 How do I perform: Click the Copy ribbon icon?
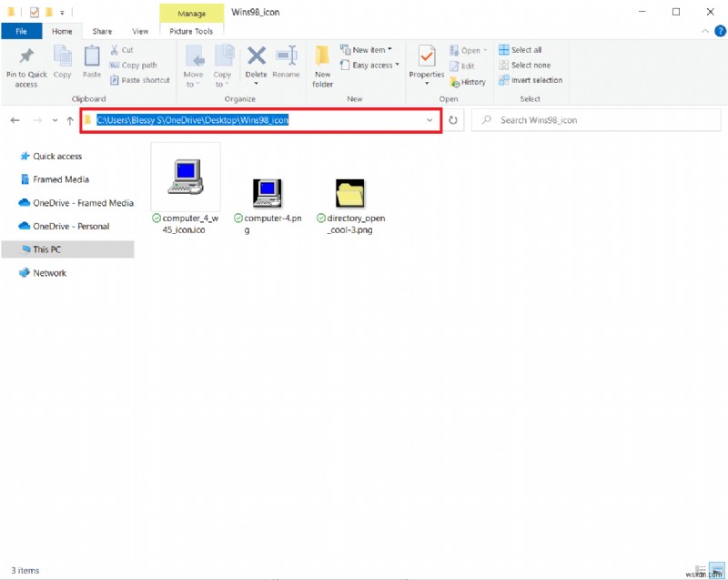coord(62,56)
